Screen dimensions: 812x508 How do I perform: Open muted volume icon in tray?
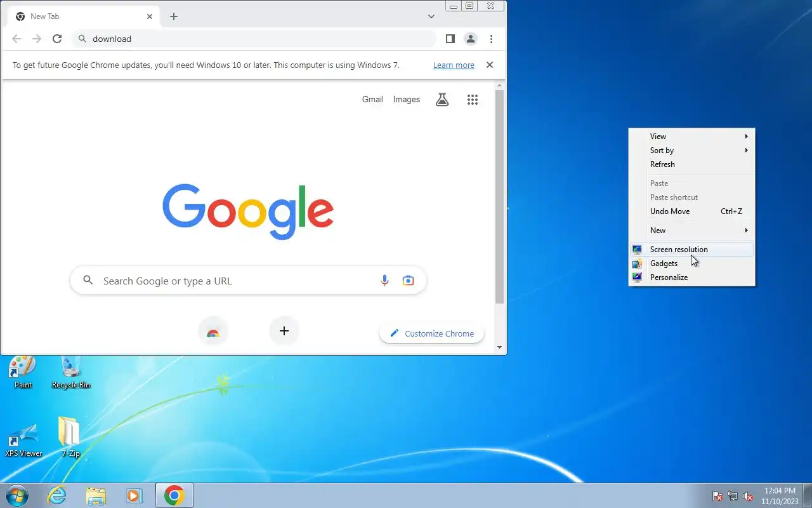pyautogui.click(x=748, y=496)
